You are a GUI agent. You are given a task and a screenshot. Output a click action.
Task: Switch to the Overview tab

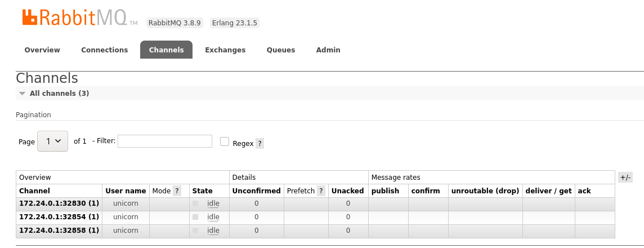(x=42, y=50)
